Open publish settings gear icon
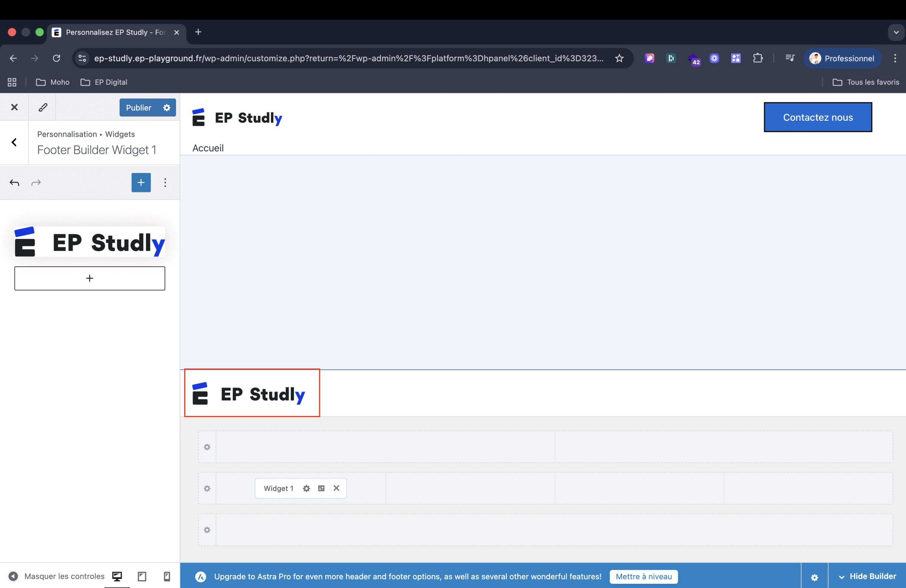906x588 pixels. coord(167,108)
